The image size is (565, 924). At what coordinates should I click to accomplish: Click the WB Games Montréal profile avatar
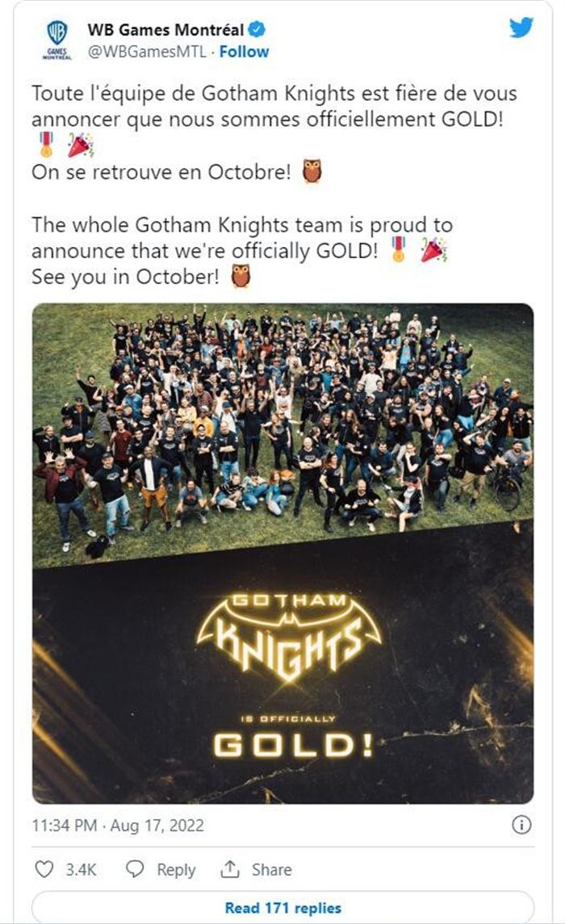pos(56,40)
